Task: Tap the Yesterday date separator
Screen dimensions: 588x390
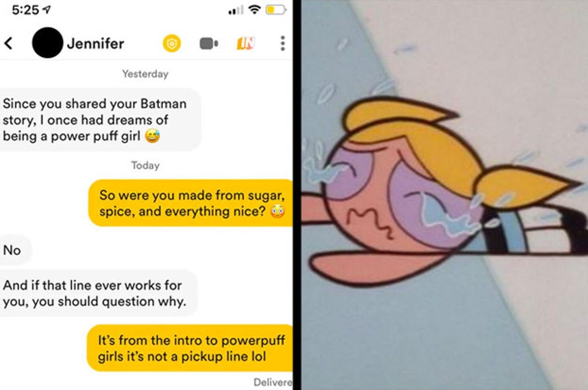Action: coord(145,74)
